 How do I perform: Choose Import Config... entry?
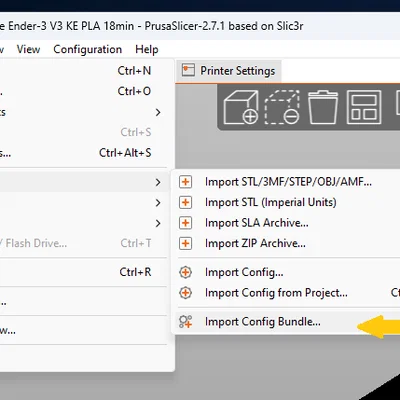[244, 272]
